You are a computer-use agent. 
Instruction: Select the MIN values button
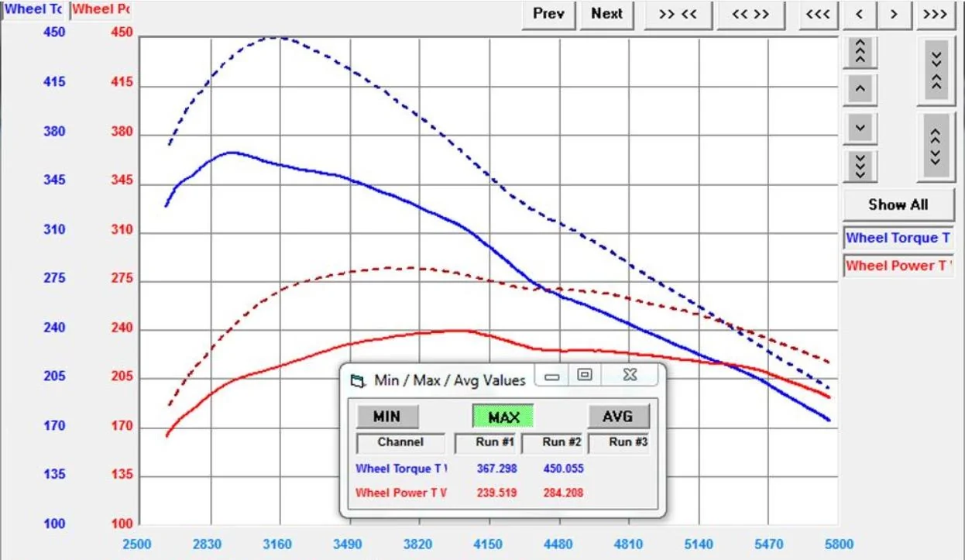click(387, 417)
